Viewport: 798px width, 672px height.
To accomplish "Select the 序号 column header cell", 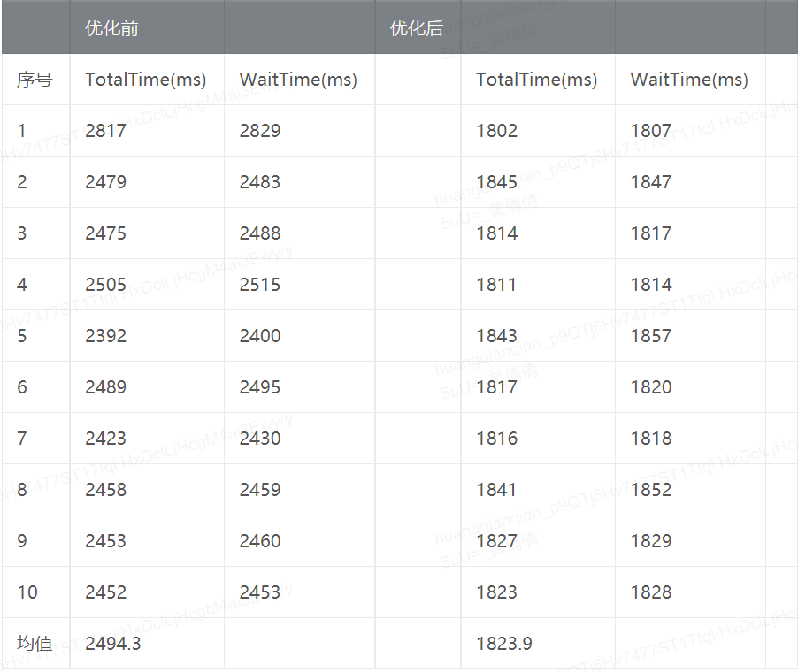I will pyautogui.click(x=35, y=80).
